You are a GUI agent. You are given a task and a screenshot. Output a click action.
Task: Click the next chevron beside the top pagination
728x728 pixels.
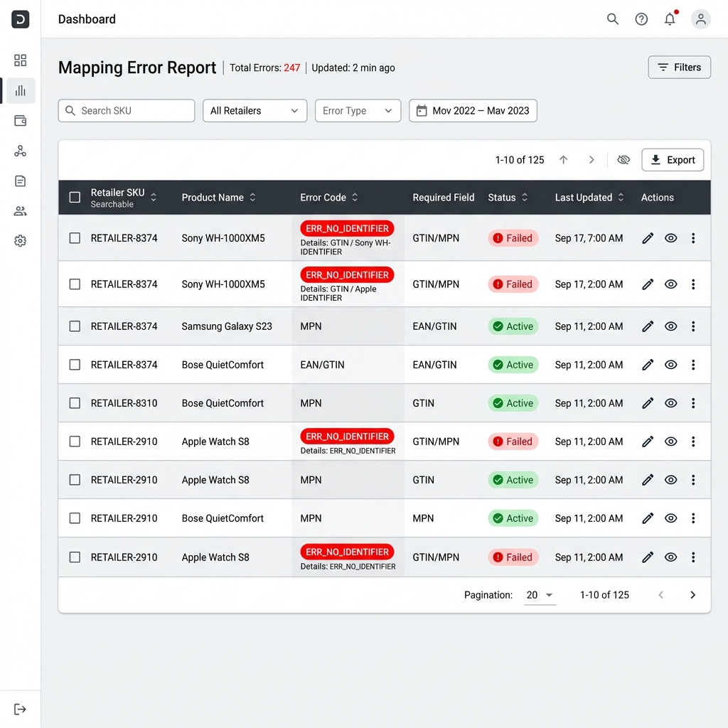click(x=591, y=160)
